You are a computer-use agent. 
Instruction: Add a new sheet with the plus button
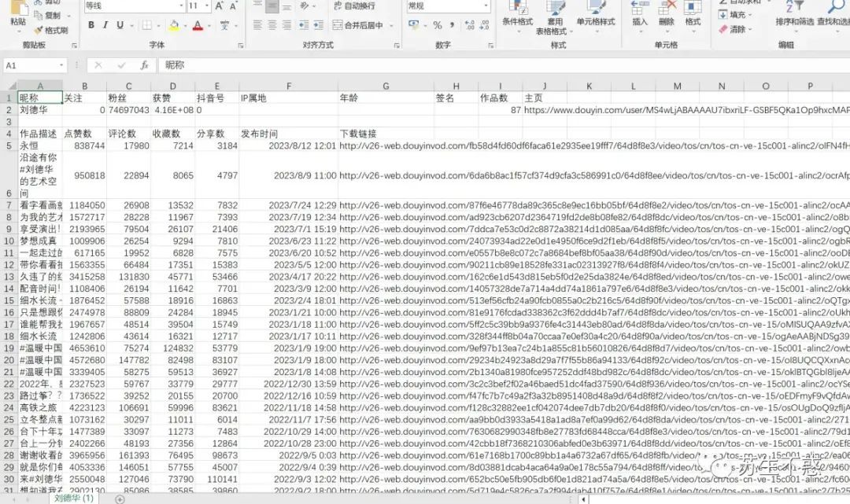(x=120, y=499)
